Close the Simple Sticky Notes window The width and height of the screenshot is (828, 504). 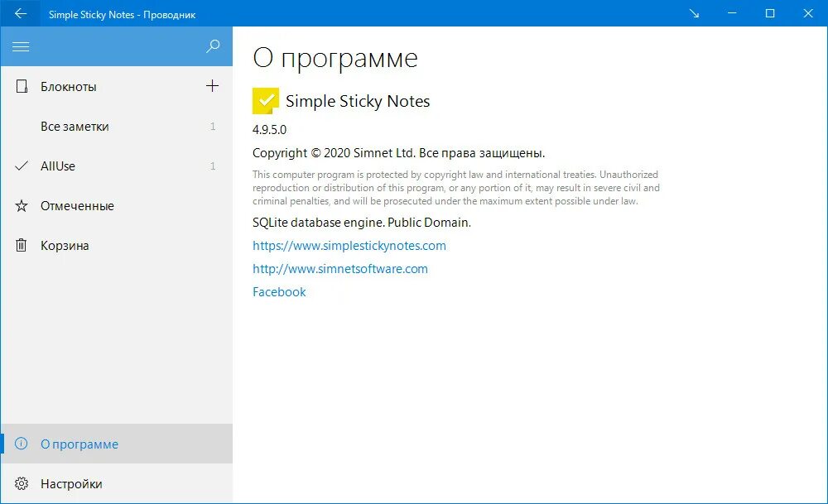click(x=808, y=14)
